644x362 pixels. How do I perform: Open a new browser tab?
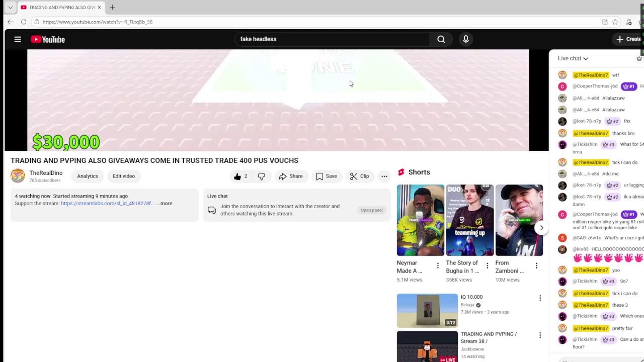pos(112,7)
